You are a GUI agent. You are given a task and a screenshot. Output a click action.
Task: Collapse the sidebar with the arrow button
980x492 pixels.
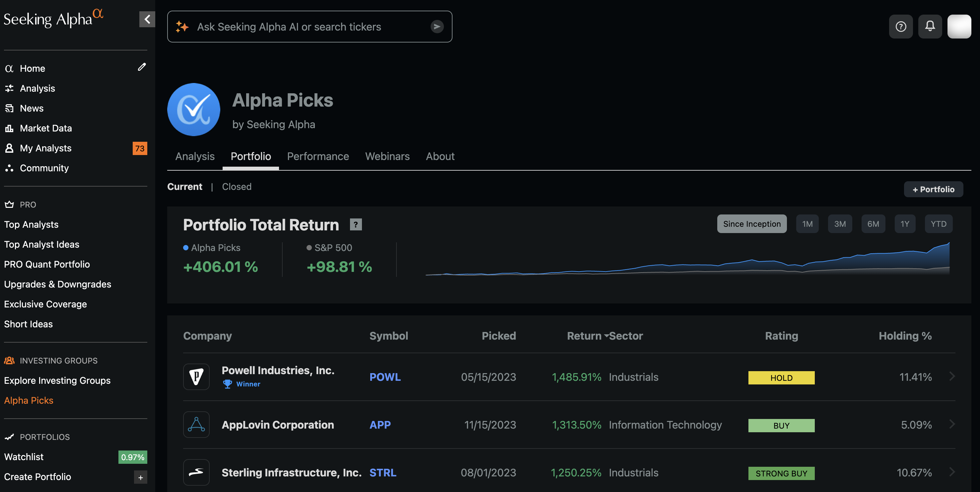coord(147,19)
